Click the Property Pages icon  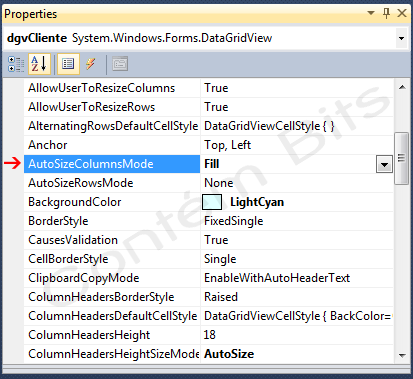click(x=120, y=64)
